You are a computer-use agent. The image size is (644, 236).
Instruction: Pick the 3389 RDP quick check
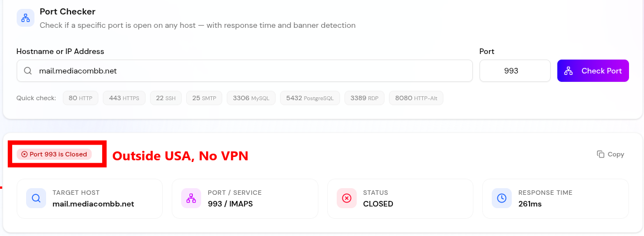[365, 98]
